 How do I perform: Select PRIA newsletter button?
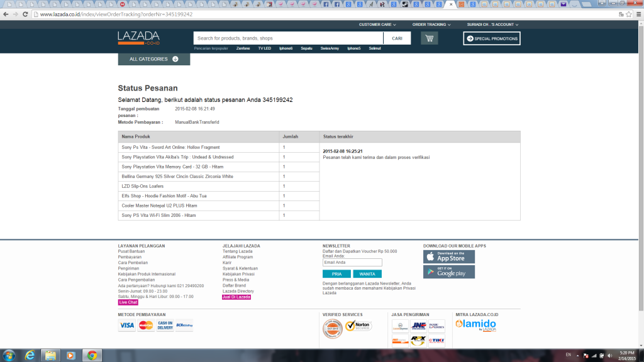(x=337, y=274)
